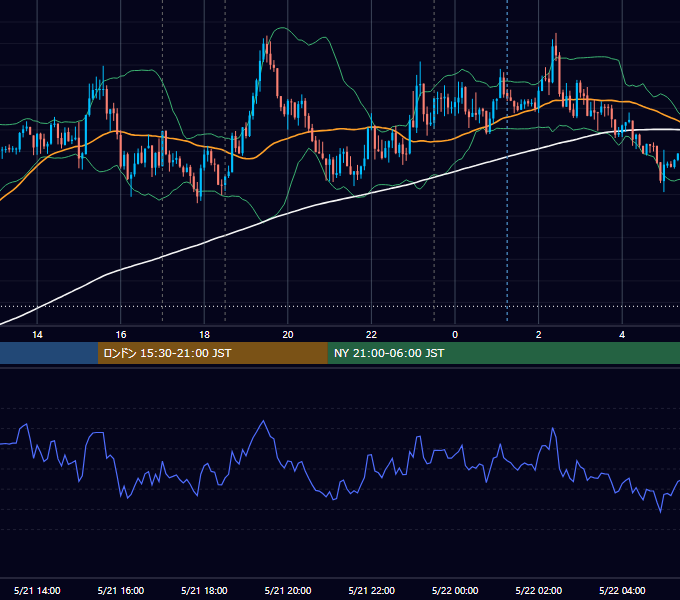Click the NY 21:00-06:00 JST session bar
The width and height of the screenshot is (680, 600).
coord(503,353)
